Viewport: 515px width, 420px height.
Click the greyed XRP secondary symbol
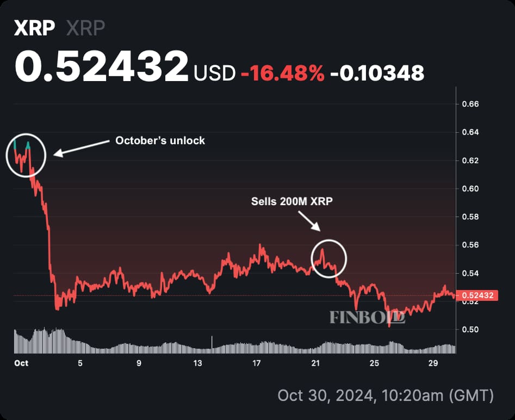click(86, 28)
